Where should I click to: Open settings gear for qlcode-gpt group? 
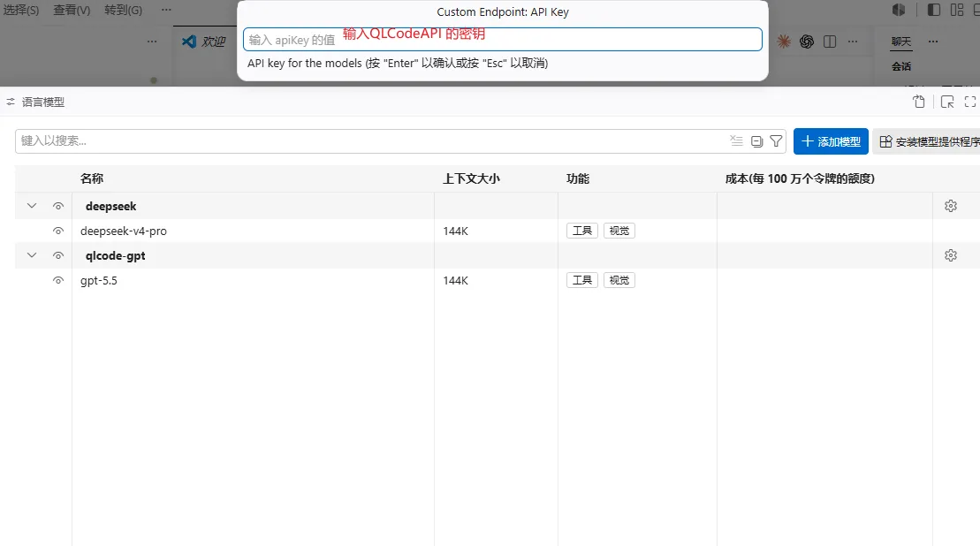pos(951,254)
